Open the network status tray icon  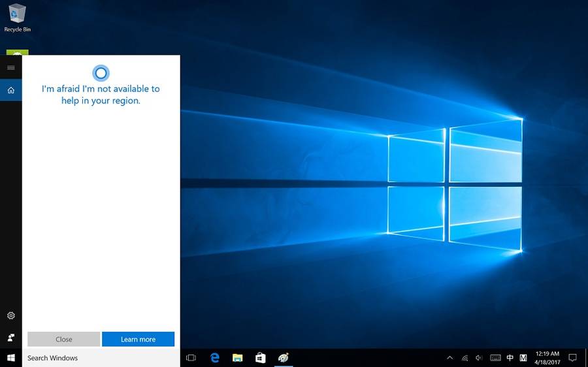[x=465, y=358]
